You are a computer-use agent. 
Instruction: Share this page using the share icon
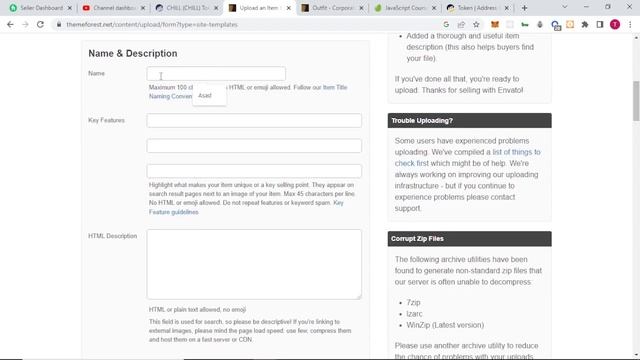[x=461, y=24]
